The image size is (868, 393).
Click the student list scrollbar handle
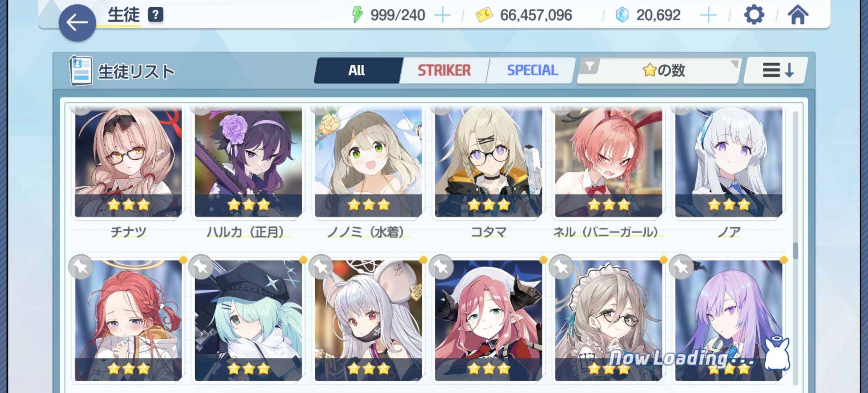point(796,251)
